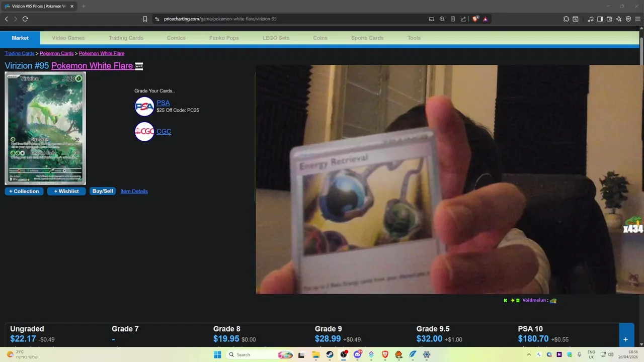This screenshot has height=362, width=644.
Task: Switch ENG UK keyboard language indicator
Action: [591, 354]
